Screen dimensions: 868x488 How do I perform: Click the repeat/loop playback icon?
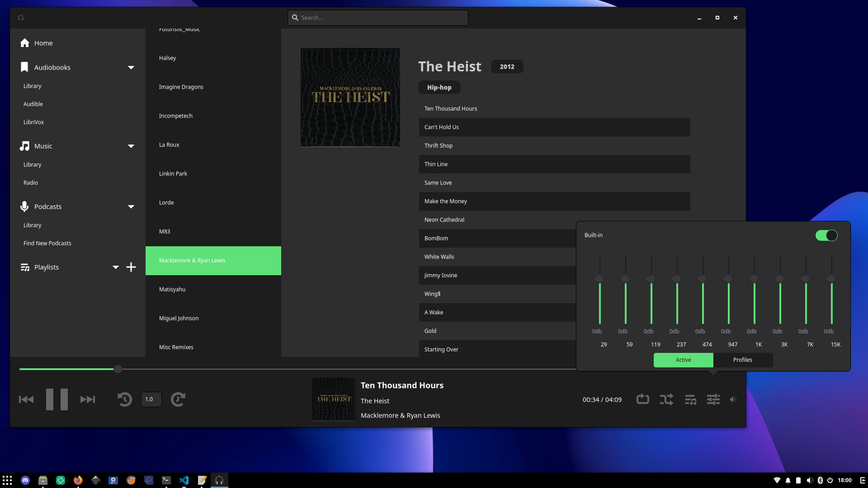pos(642,399)
